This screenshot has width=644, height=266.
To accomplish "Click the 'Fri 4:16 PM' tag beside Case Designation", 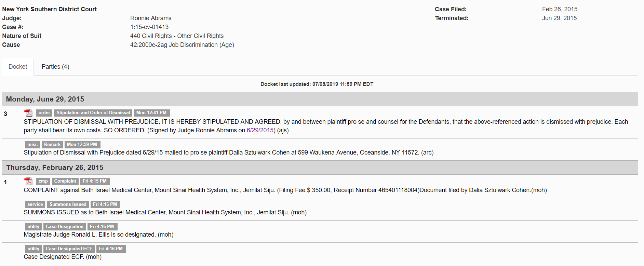I will point(102,227).
